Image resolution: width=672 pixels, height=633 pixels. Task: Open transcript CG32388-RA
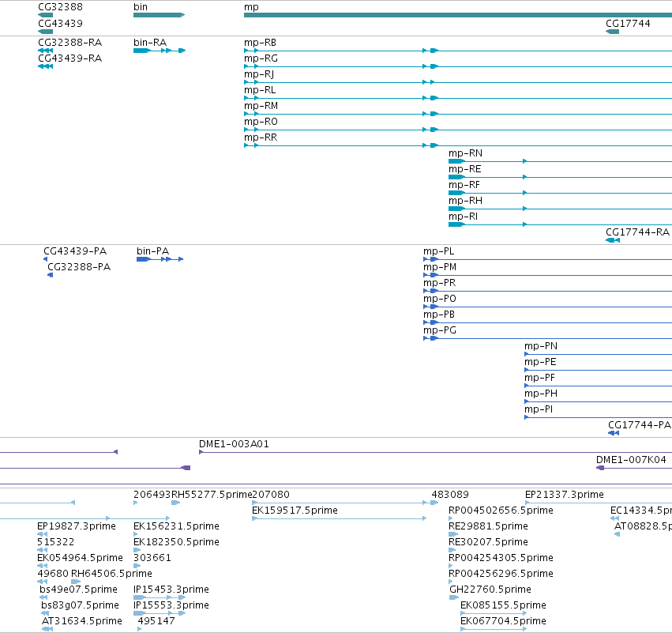click(x=69, y=43)
